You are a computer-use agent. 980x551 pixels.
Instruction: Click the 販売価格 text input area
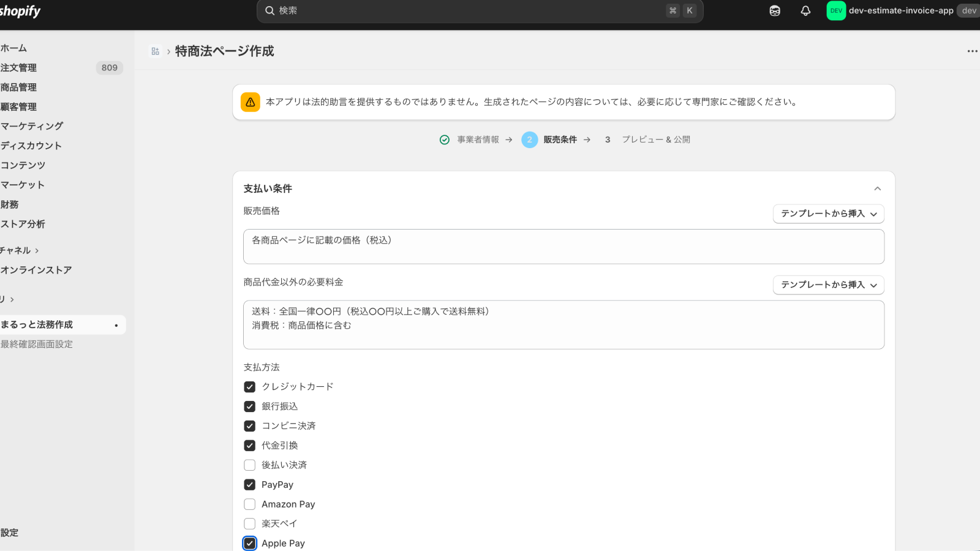click(563, 246)
